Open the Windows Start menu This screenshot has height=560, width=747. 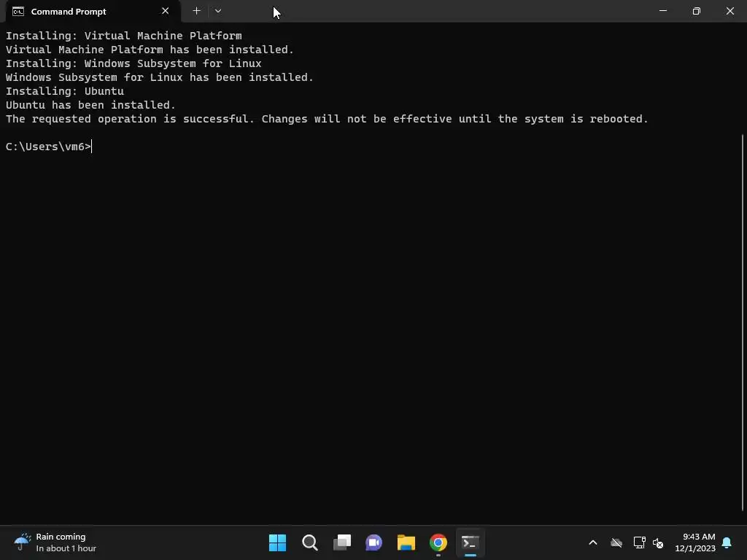coord(277,542)
